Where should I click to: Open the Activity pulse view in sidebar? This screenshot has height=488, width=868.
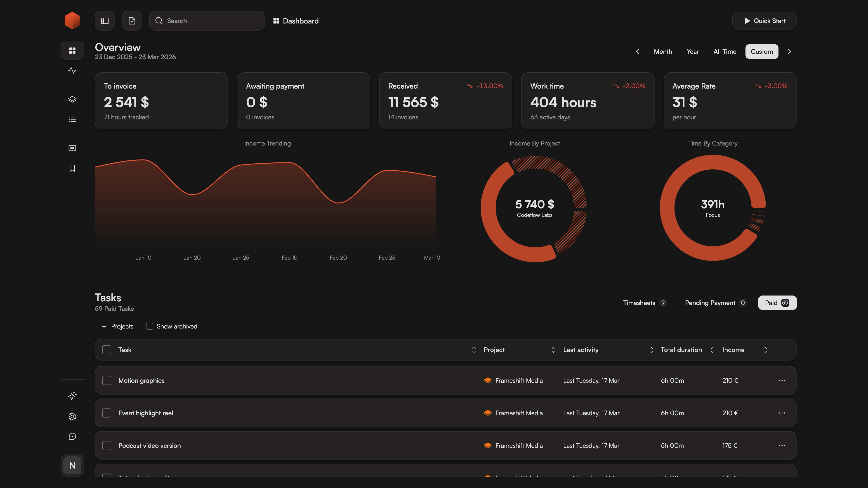click(72, 70)
